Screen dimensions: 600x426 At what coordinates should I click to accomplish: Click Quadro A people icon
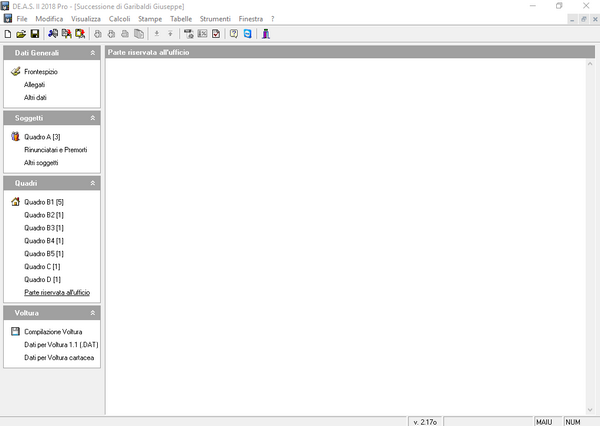point(15,136)
